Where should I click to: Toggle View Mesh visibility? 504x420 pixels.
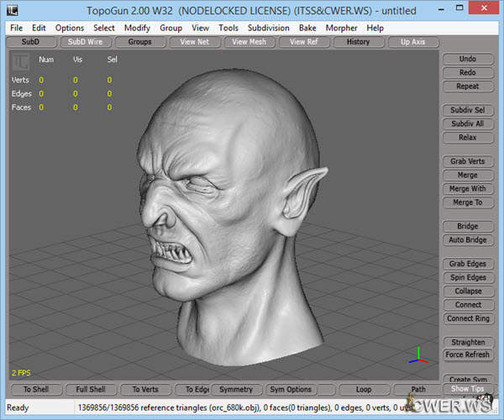coord(249,42)
